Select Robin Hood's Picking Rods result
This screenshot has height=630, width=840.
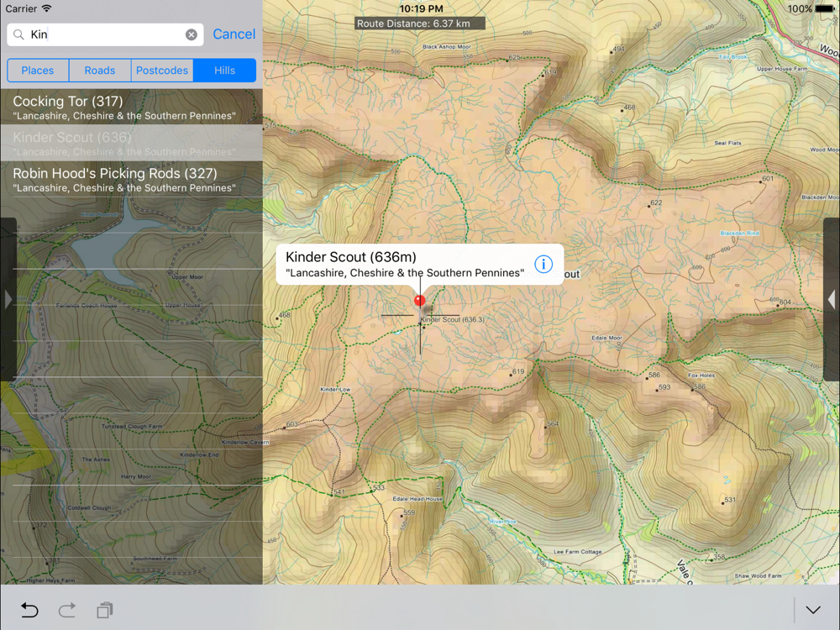point(131,180)
